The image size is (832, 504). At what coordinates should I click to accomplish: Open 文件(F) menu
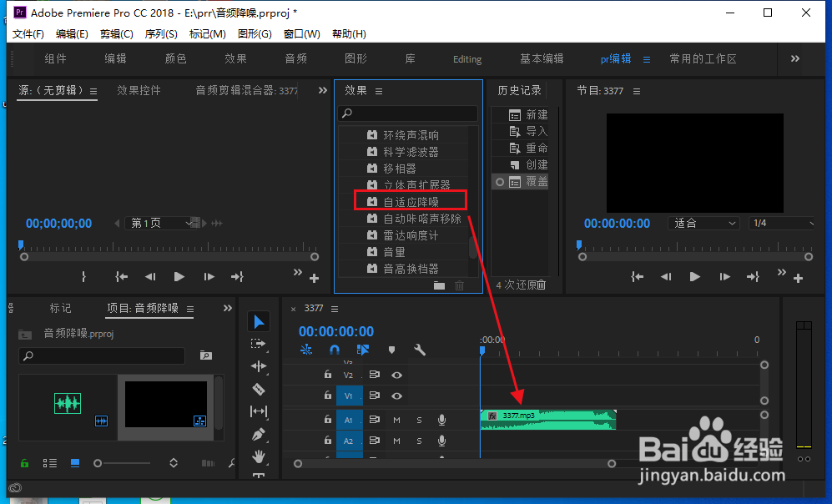(x=28, y=34)
